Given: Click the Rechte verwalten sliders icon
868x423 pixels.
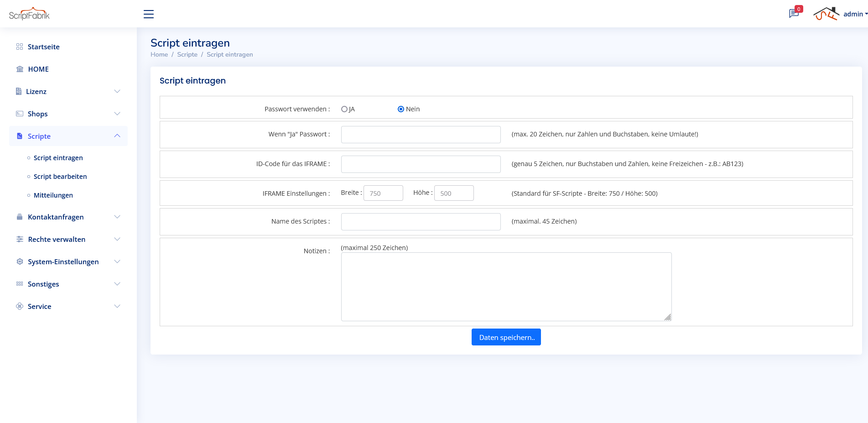Looking at the screenshot, I should [x=20, y=239].
